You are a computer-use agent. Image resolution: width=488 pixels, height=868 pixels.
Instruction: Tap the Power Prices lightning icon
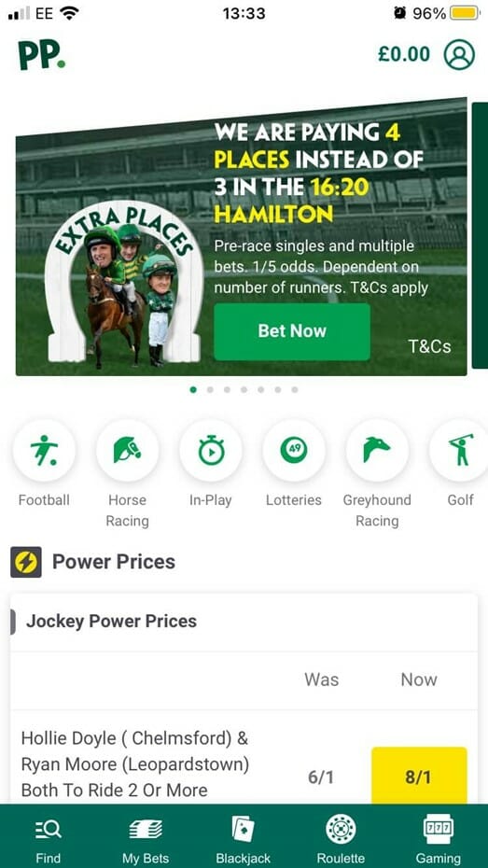[26, 562]
